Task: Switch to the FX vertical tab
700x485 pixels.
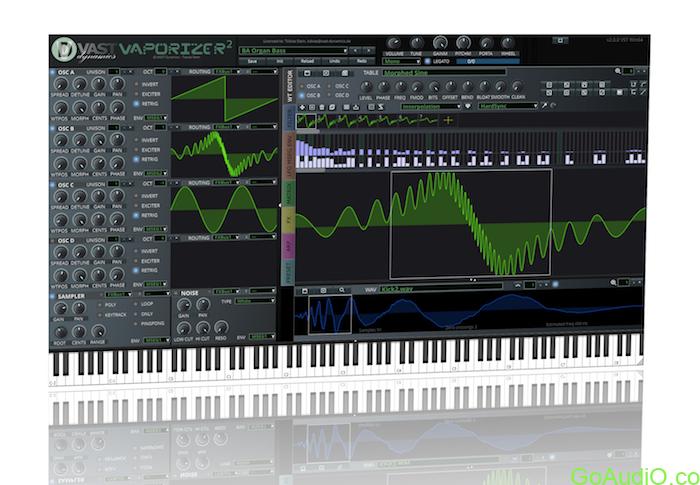Action: click(288, 220)
